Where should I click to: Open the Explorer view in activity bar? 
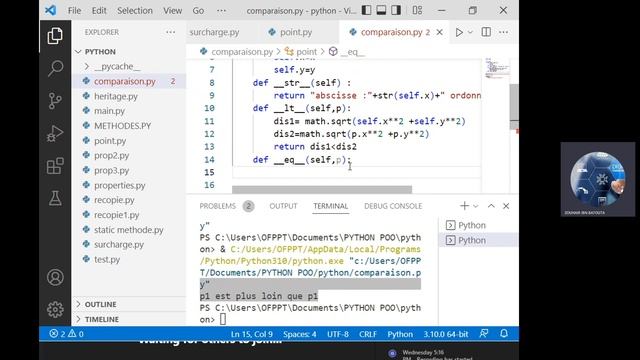55,36
